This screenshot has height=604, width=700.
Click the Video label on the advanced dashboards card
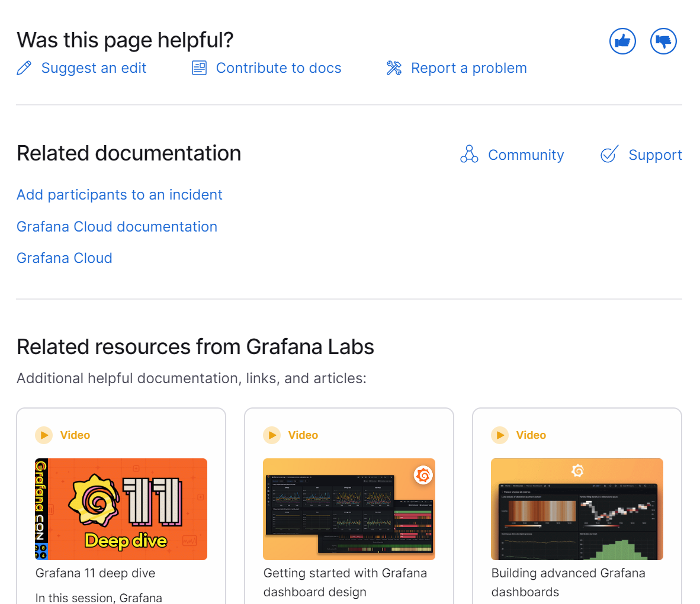(531, 435)
